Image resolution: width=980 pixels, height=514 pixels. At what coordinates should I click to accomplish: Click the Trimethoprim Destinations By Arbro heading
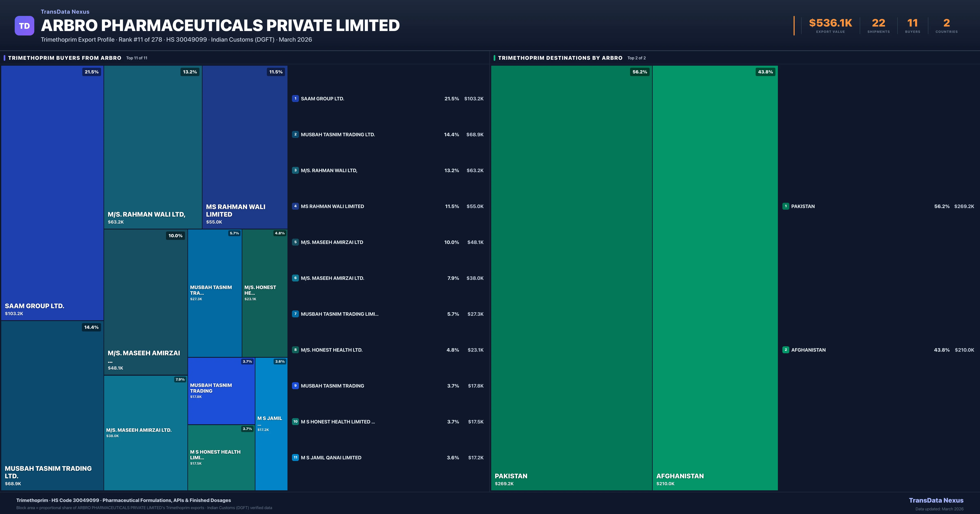click(x=560, y=58)
